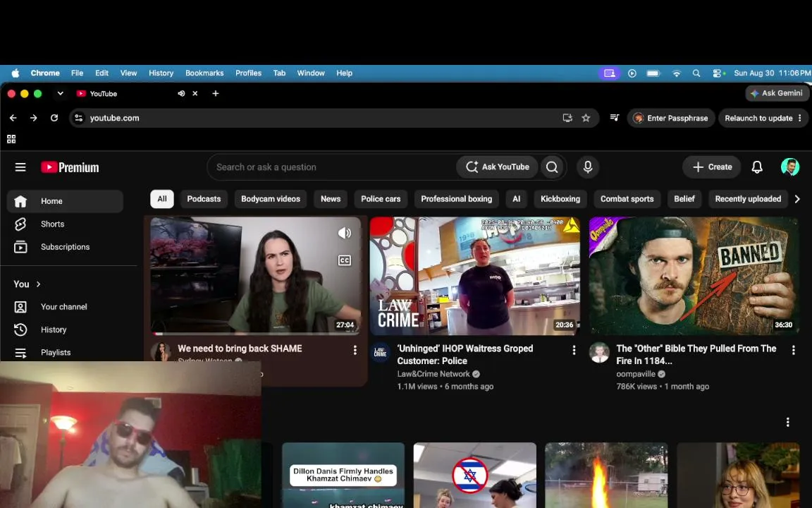
Task: Open the notifications bell
Action: 756,167
